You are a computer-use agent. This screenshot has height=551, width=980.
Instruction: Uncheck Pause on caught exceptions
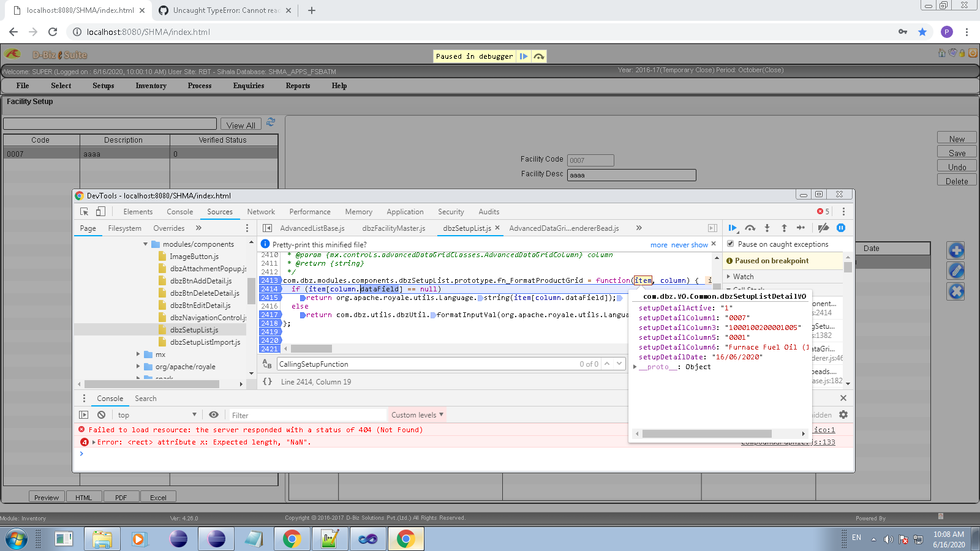point(730,244)
